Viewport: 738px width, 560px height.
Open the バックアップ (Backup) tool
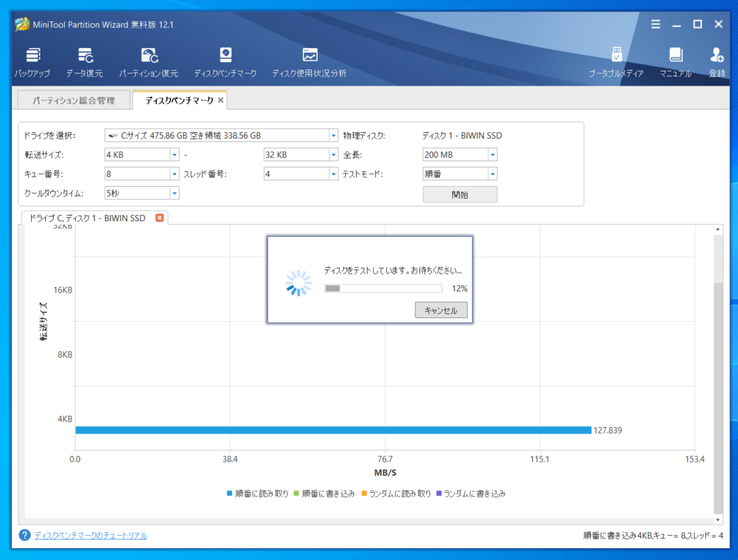pyautogui.click(x=32, y=62)
